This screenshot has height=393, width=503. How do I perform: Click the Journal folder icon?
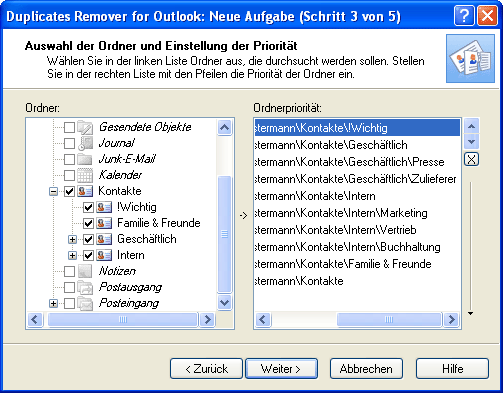86,143
